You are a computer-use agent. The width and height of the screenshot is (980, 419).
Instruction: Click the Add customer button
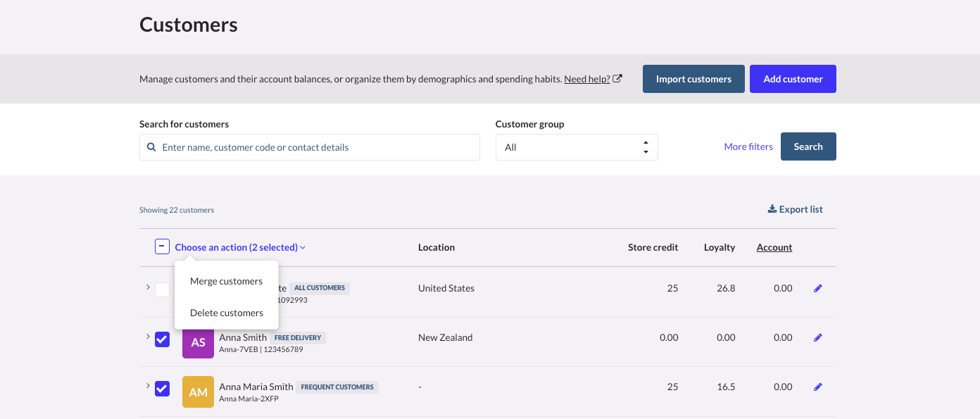pyautogui.click(x=792, y=79)
